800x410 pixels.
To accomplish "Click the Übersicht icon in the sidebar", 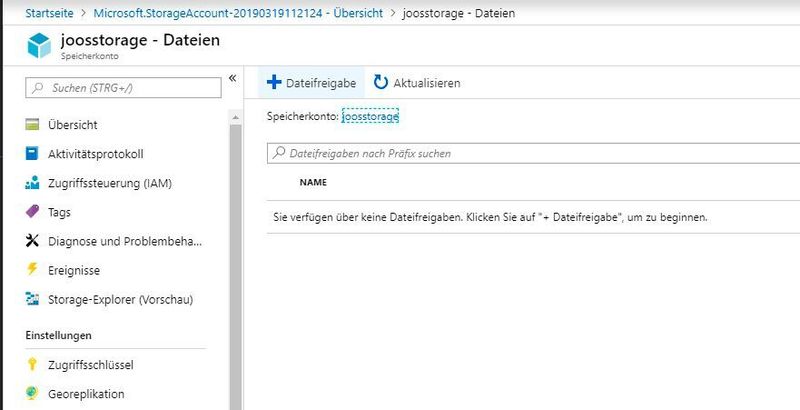I will tap(32, 124).
